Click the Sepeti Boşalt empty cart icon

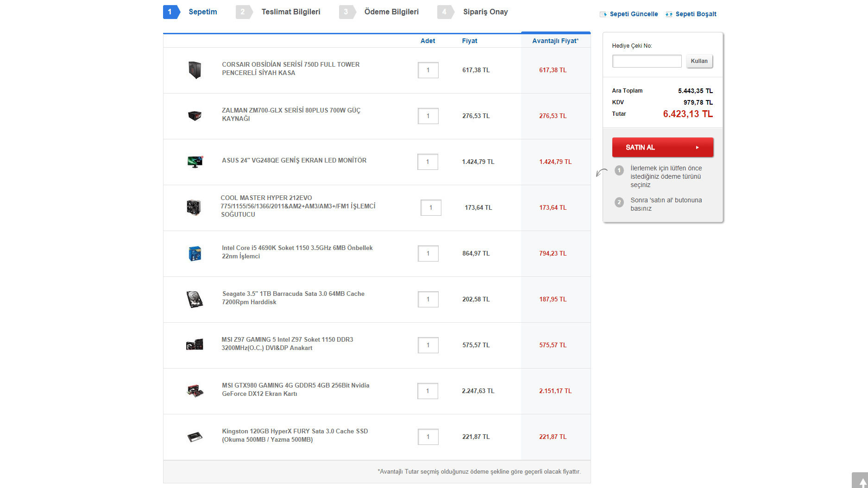click(x=669, y=14)
